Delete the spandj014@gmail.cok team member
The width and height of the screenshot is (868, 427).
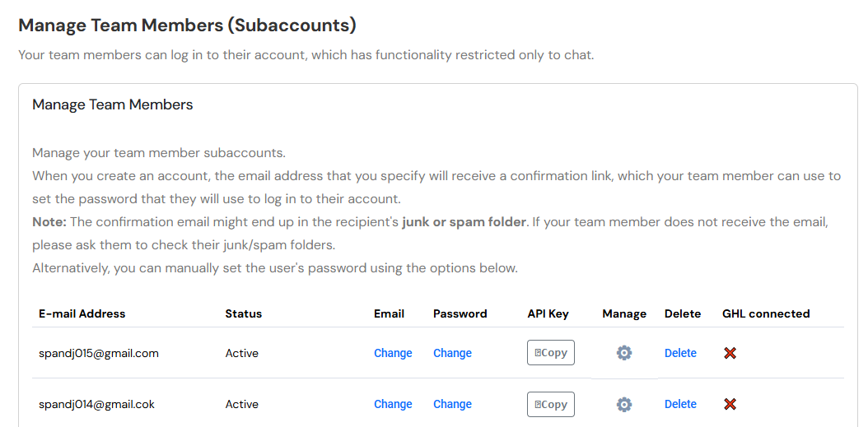coord(680,404)
